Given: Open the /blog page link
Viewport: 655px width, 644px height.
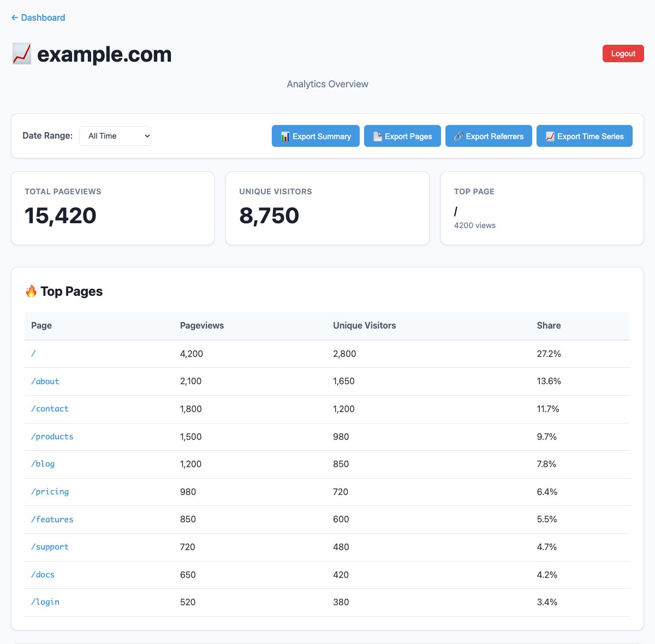Looking at the screenshot, I should pos(43,464).
